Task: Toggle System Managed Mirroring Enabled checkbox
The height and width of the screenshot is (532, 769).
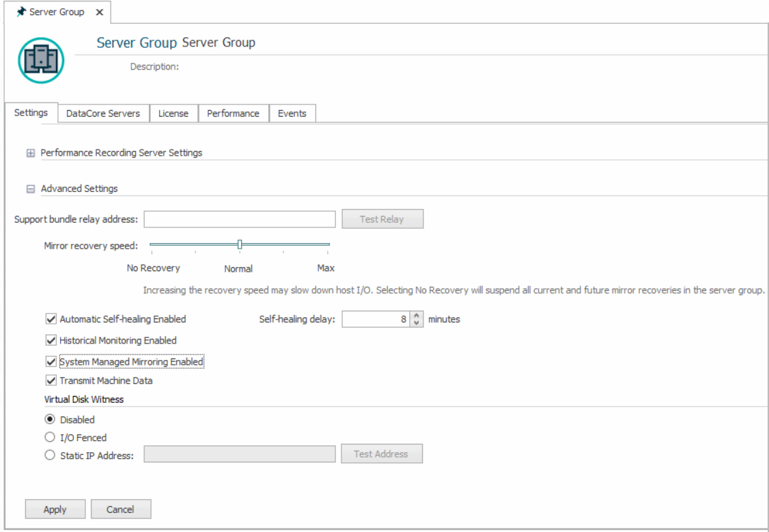Action: 51,362
